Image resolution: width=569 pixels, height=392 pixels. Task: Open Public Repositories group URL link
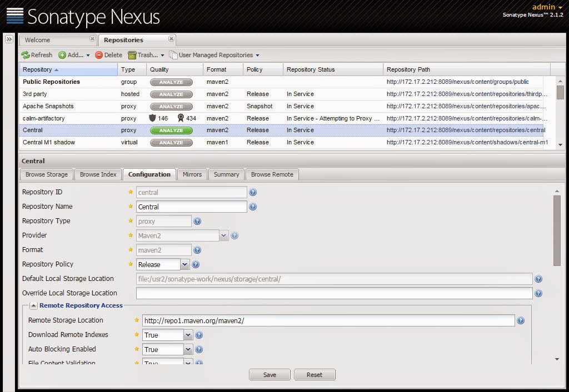coord(458,82)
